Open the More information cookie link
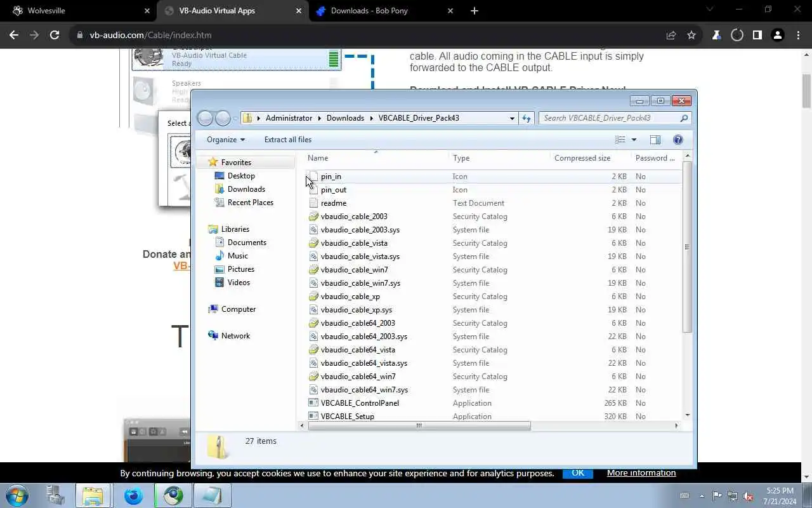Viewport: 812px width, 508px height. (641, 473)
